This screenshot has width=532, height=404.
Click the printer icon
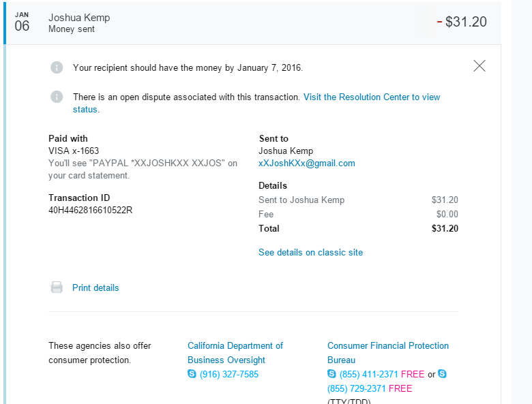(57, 288)
